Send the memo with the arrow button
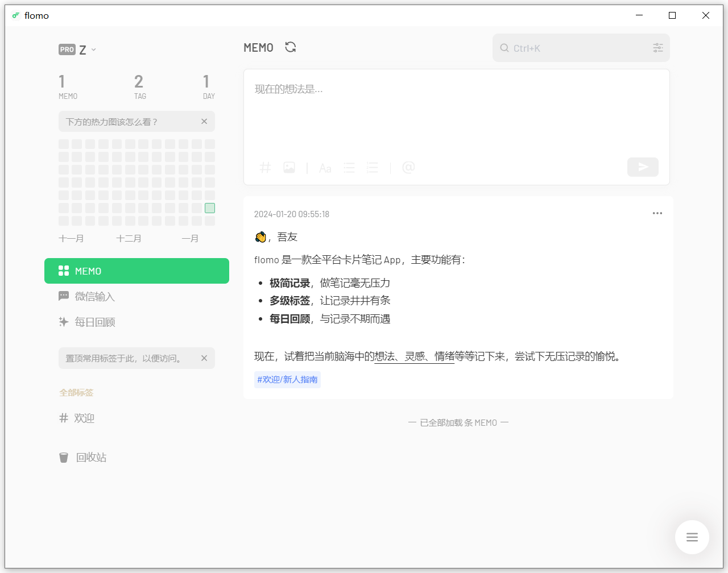The width and height of the screenshot is (728, 573). pyautogui.click(x=643, y=167)
